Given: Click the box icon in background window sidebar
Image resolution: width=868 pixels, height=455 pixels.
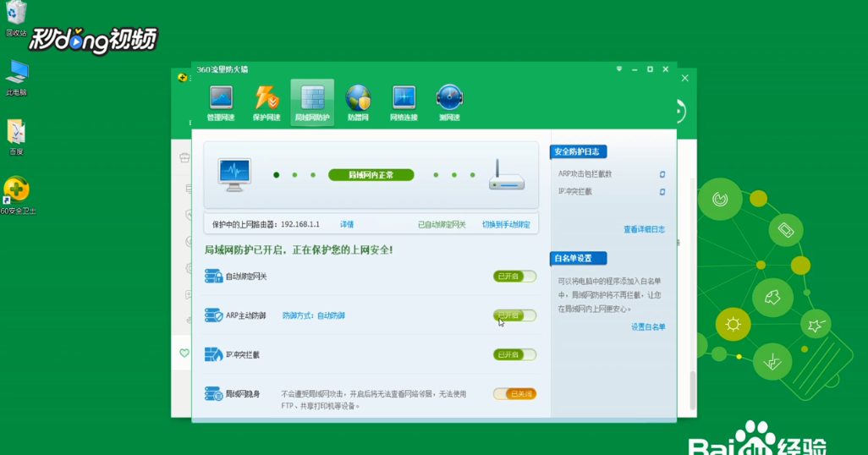Looking at the screenshot, I should [184, 158].
